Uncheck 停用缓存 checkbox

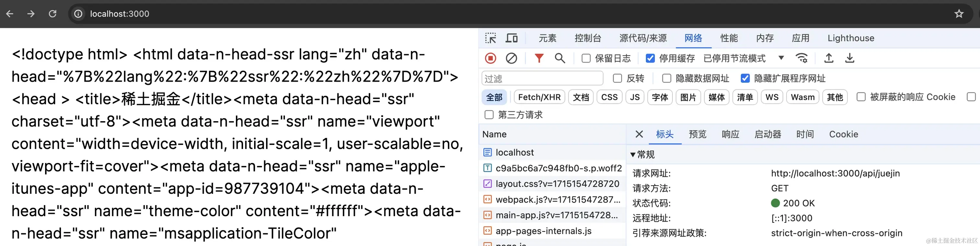[650, 58]
